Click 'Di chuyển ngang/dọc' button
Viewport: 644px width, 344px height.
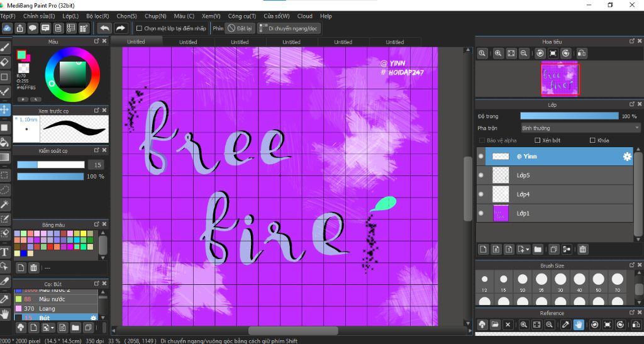click(x=288, y=28)
